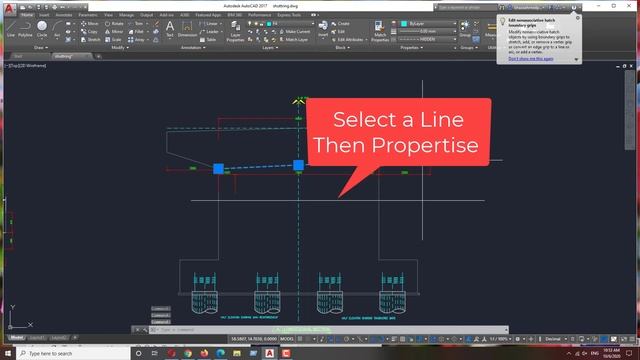Expand the Layers panel
This screenshot has height=360, width=640.
(x=270, y=48)
